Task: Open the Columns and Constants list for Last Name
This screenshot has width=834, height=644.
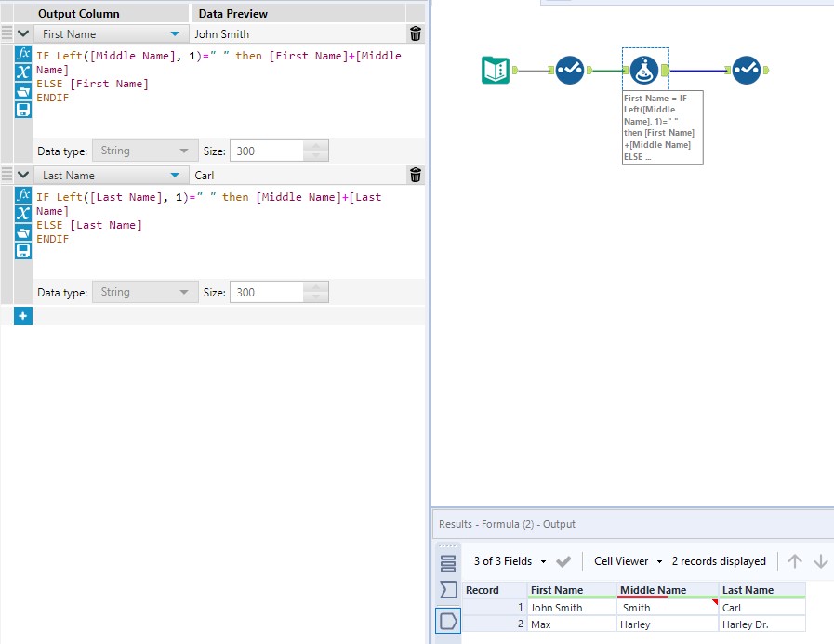Action: pyautogui.click(x=23, y=213)
